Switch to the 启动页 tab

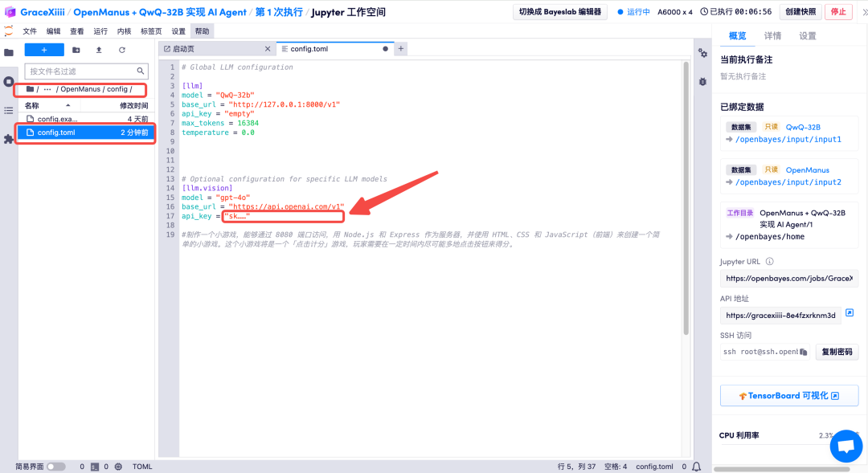(217, 49)
